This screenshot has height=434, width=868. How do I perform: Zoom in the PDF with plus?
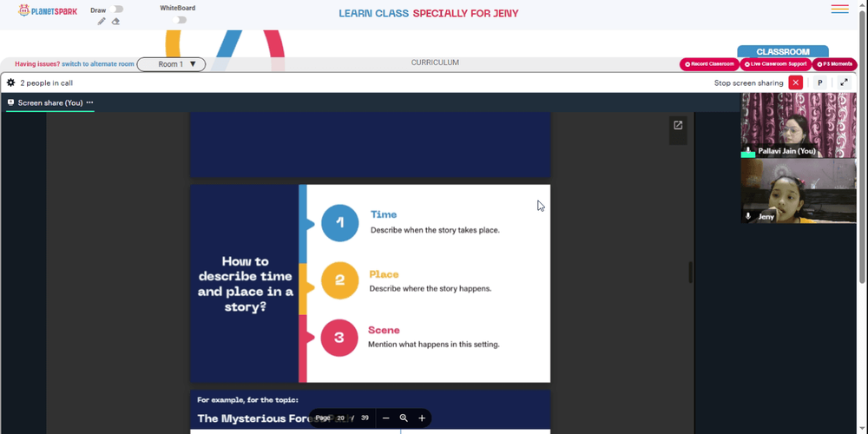tap(422, 418)
